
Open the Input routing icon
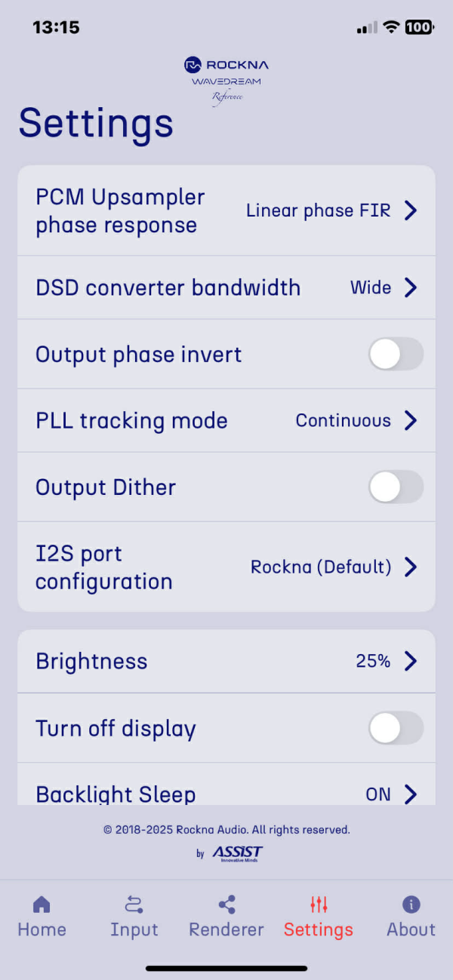tap(134, 904)
